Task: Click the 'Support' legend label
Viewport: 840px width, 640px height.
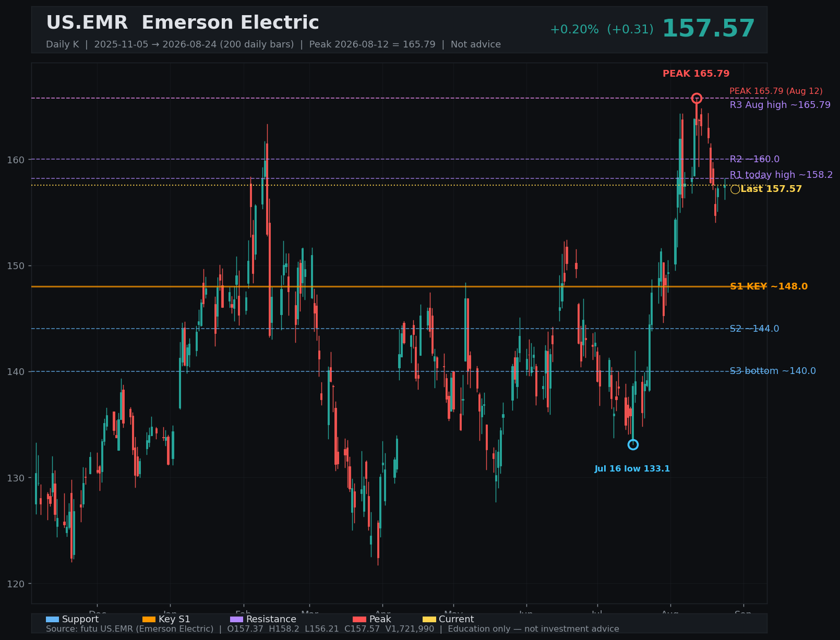Action: (80, 619)
